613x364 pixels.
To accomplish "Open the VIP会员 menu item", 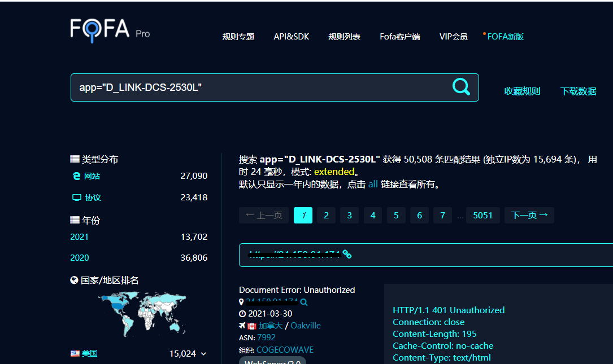I will 453,37.
